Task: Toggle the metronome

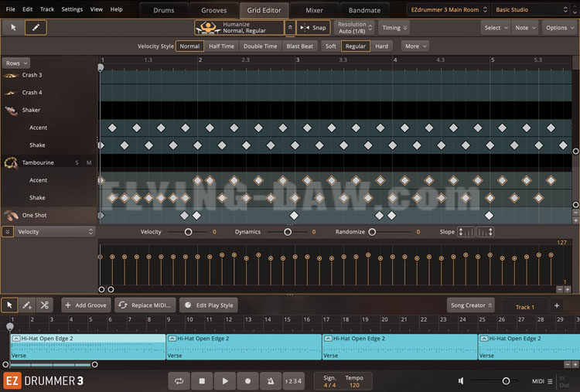Action: tap(271, 381)
